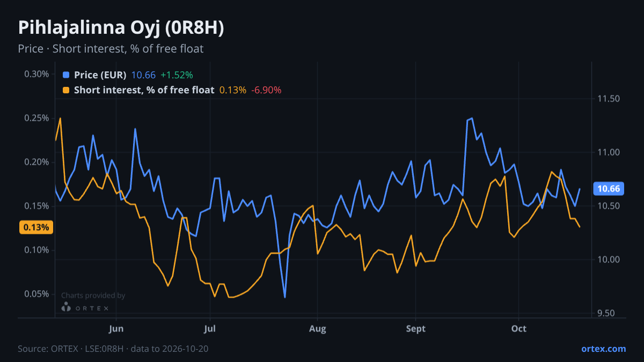
Task: Click the Sept x-axis label
Action: click(416, 328)
